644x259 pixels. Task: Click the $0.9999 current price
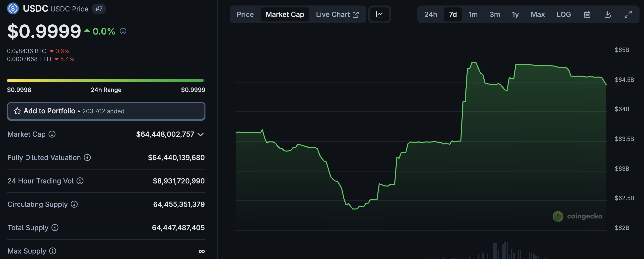44,31
